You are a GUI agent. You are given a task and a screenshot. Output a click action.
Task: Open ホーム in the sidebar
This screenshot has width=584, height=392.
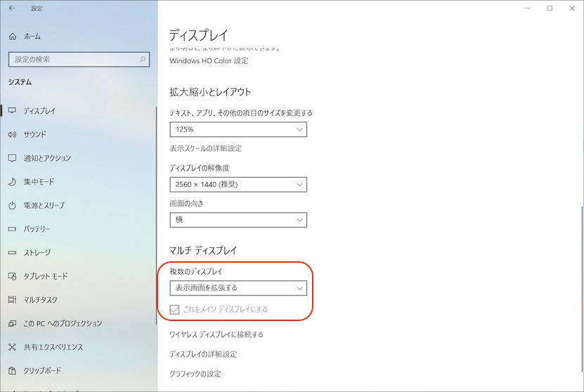[x=32, y=37]
